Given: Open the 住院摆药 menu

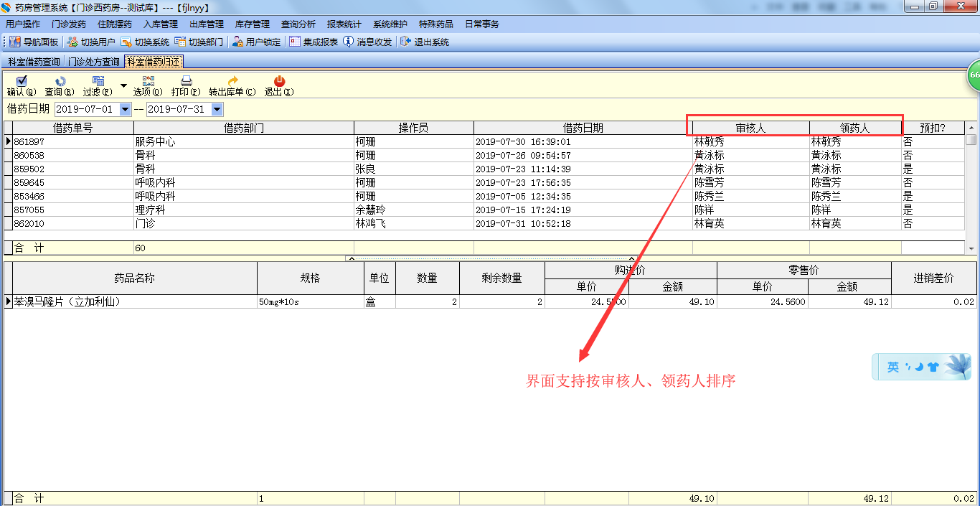Looking at the screenshot, I should pos(115,24).
